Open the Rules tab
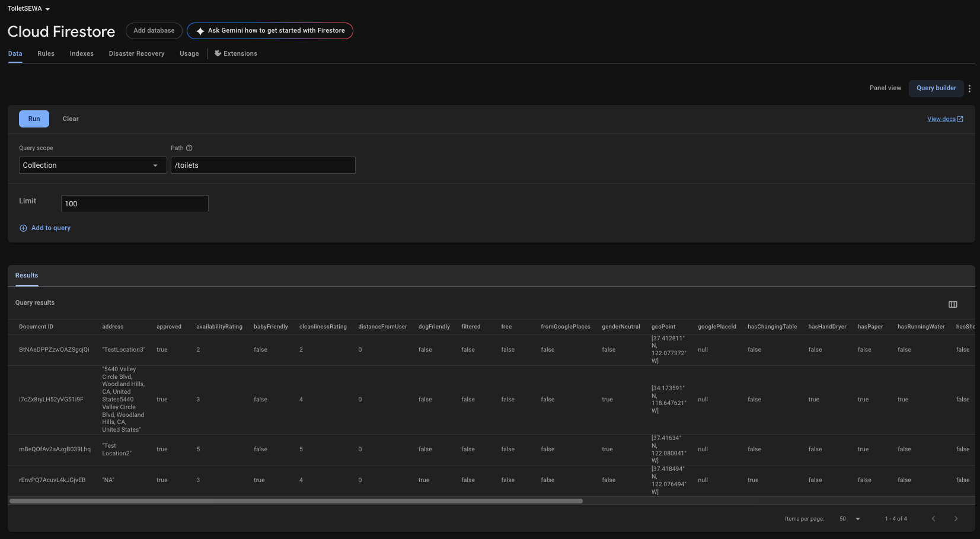This screenshot has width=980, height=539. [x=46, y=53]
